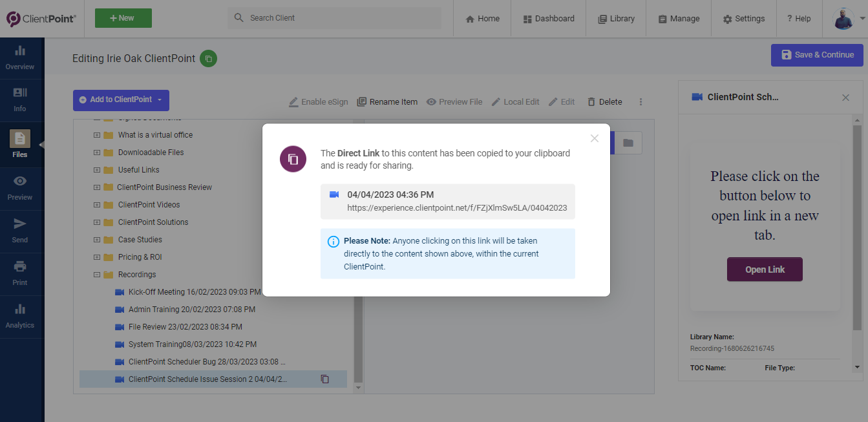
Task: Open the three-dot more options menu
Action: pyautogui.click(x=641, y=102)
